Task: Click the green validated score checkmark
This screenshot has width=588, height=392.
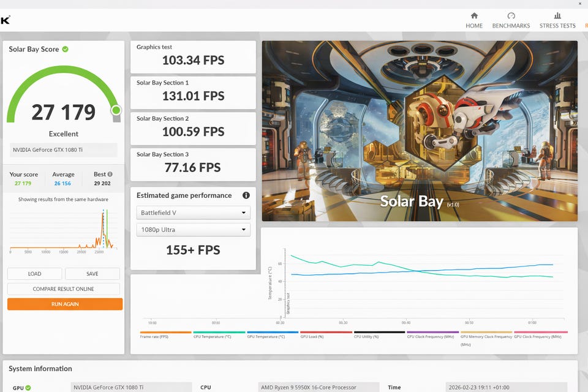Action: 66,49
